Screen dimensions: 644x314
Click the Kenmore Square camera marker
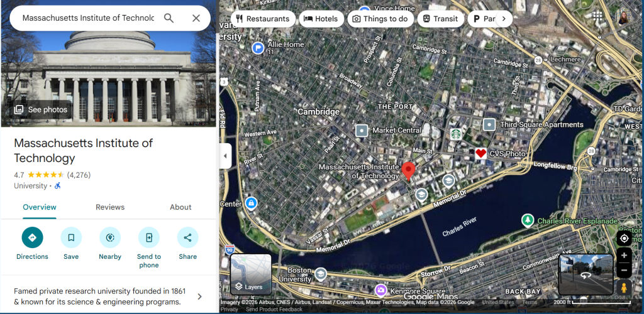(x=380, y=290)
